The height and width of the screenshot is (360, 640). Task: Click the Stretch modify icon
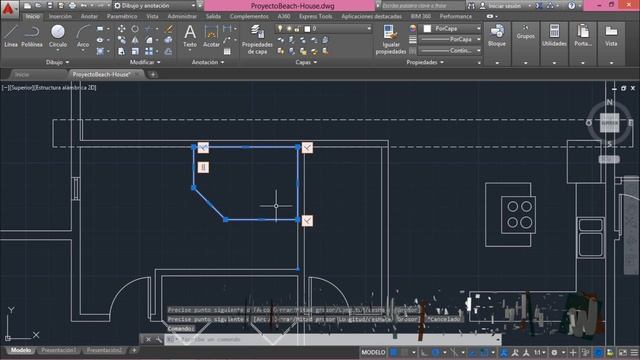(x=122, y=51)
